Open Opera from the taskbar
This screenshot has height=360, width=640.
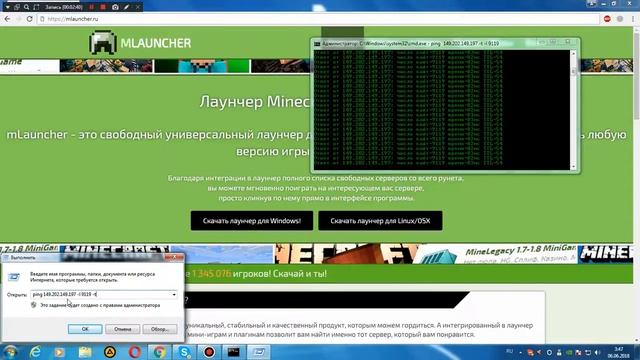click(x=135, y=352)
